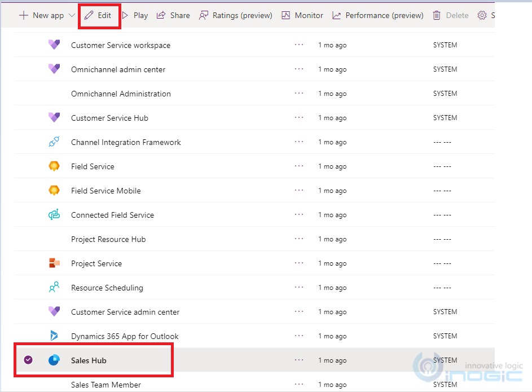Open more options for Channel Integration Framework
The image size is (532, 392).
point(299,142)
